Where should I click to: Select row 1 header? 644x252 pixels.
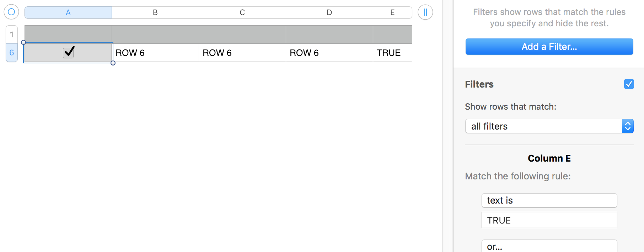click(x=12, y=35)
